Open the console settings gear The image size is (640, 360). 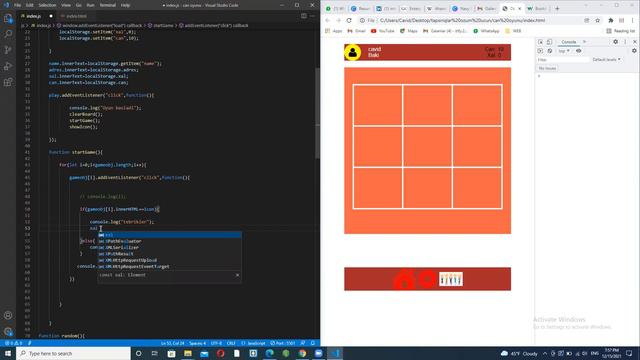634,51
